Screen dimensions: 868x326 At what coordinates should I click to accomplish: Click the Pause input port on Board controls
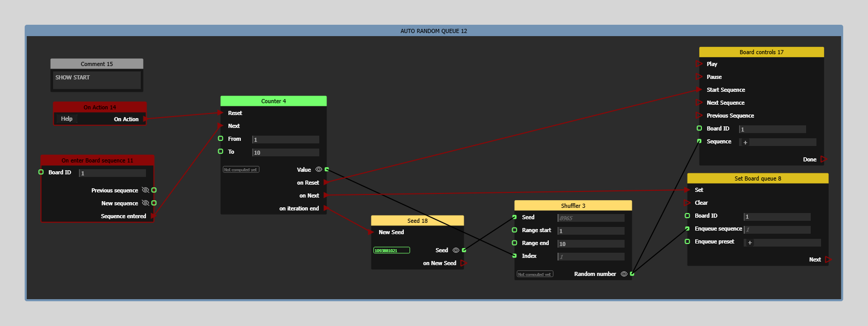click(699, 77)
